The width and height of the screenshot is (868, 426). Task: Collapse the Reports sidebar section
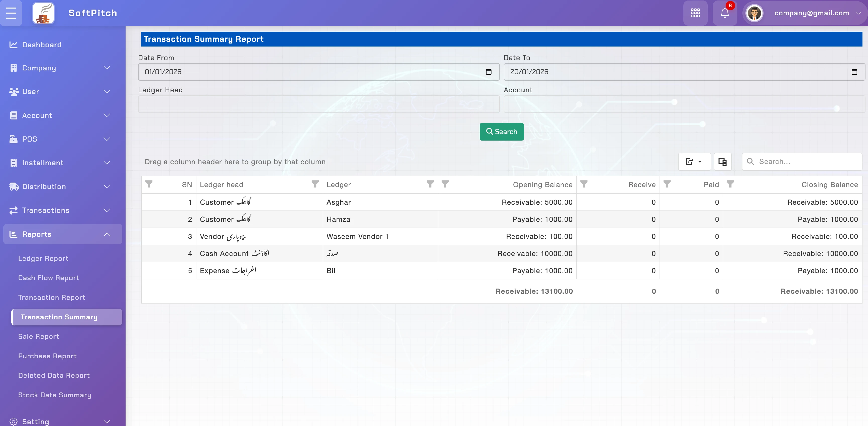(63, 234)
